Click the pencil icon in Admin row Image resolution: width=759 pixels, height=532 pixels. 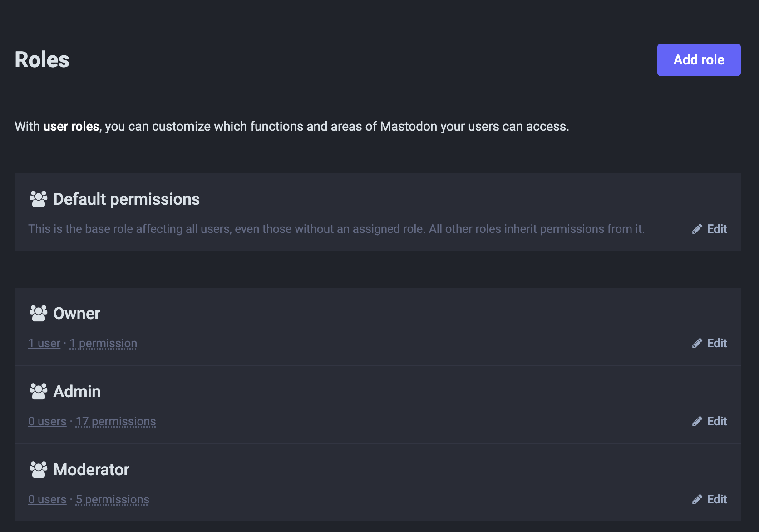click(x=697, y=421)
